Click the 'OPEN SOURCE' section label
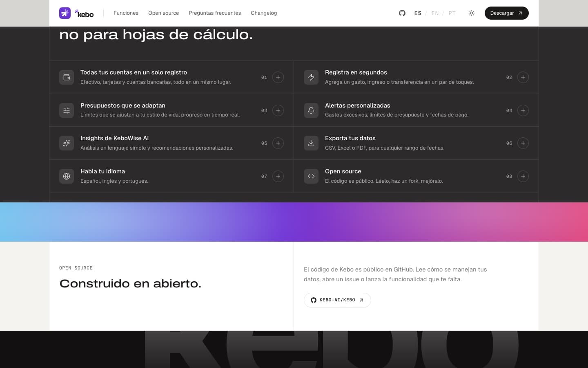Viewport: 588px width, 368px height. pyautogui.click(x=76, y=268)
